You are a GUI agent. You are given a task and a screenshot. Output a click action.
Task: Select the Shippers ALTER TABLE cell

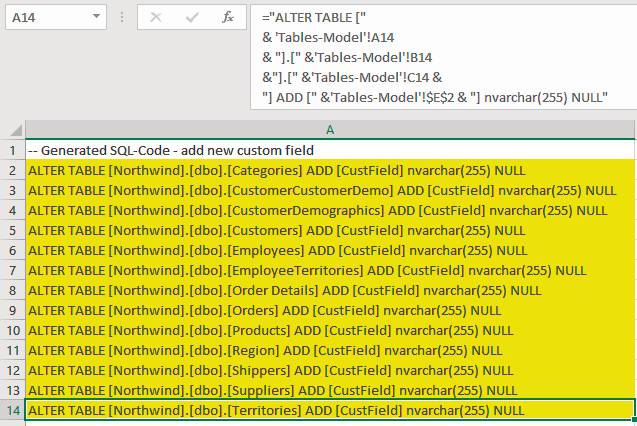pyautogui.click(x=330, y=370)
